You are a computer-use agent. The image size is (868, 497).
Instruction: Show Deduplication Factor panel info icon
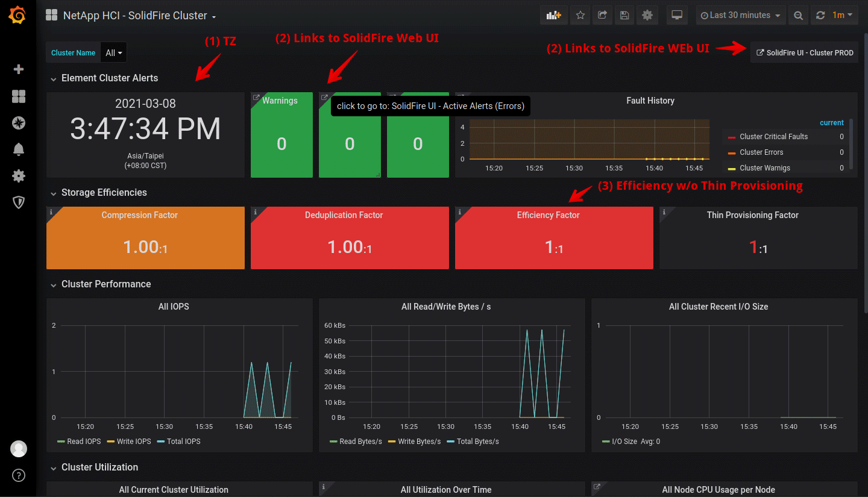point(256,212)
